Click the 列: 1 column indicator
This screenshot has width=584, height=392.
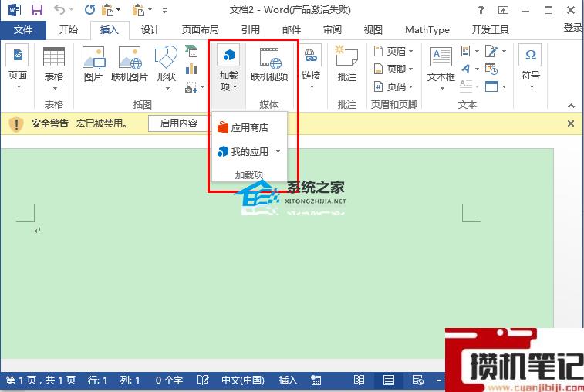coord(130,380)
